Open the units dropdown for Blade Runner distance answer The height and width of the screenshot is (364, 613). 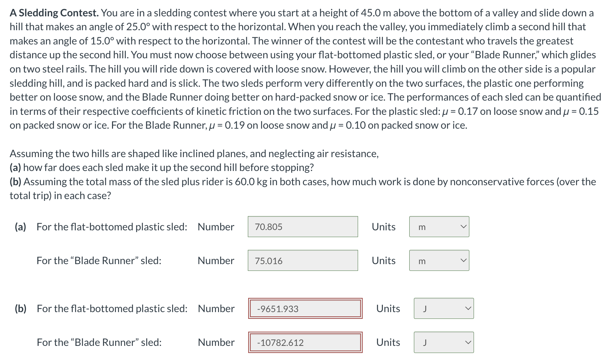click(x=439, y=261)
